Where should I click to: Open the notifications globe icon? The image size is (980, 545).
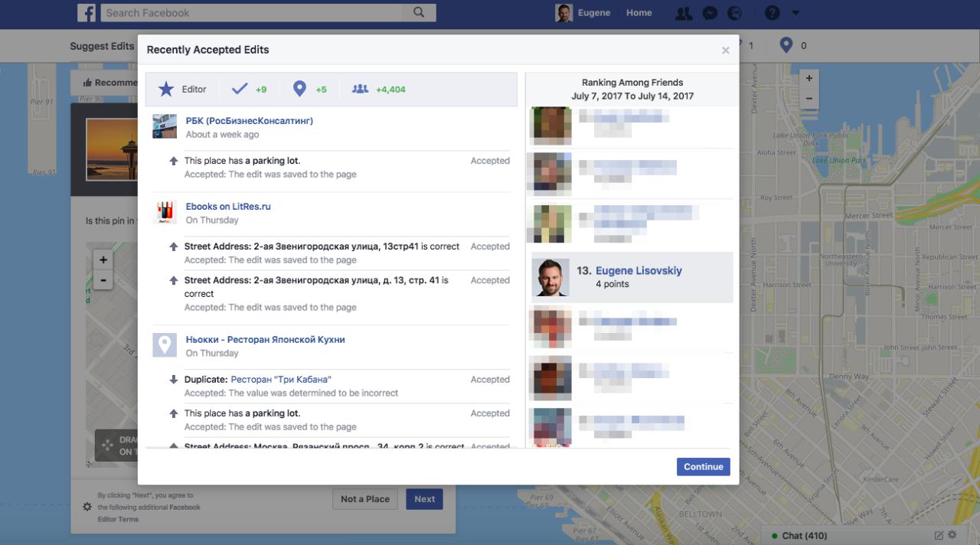pos(735,13)
